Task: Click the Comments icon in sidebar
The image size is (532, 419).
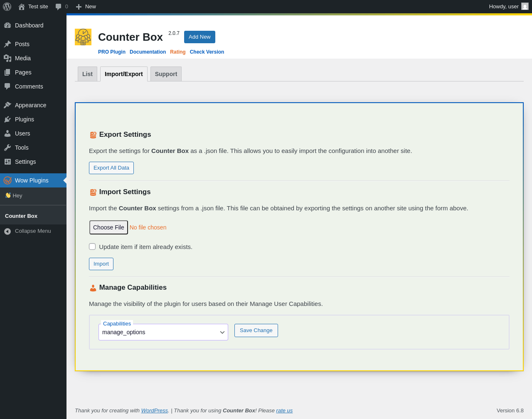Action: [x=7, y=86]
